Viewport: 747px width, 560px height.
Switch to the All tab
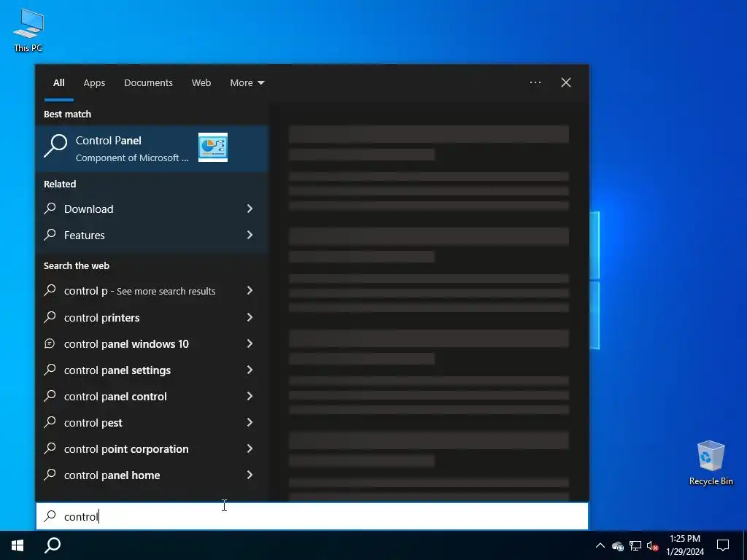point(58,83)
